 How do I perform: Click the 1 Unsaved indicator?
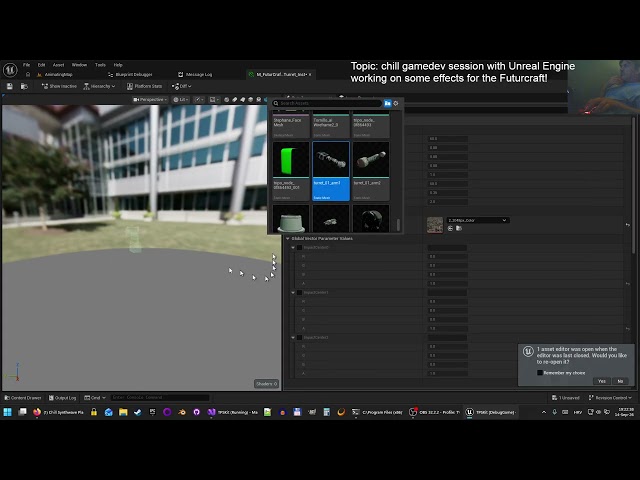pyautogui.click(x=566, y=398)
